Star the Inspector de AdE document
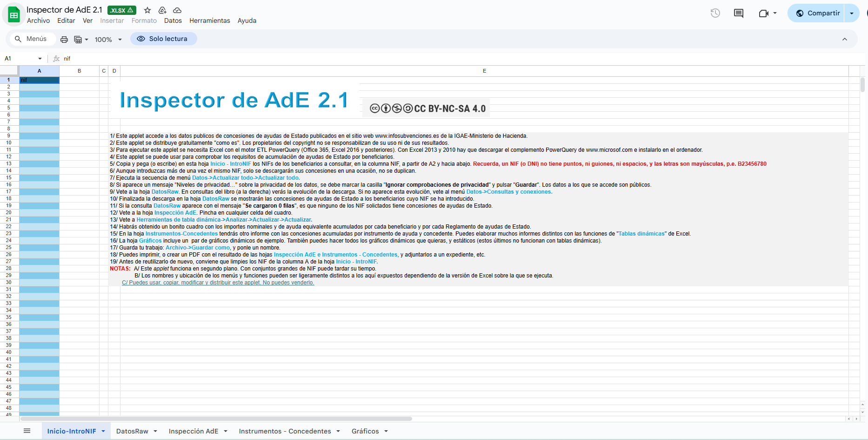The image size is (868, 440). click(x=147, y=10)
